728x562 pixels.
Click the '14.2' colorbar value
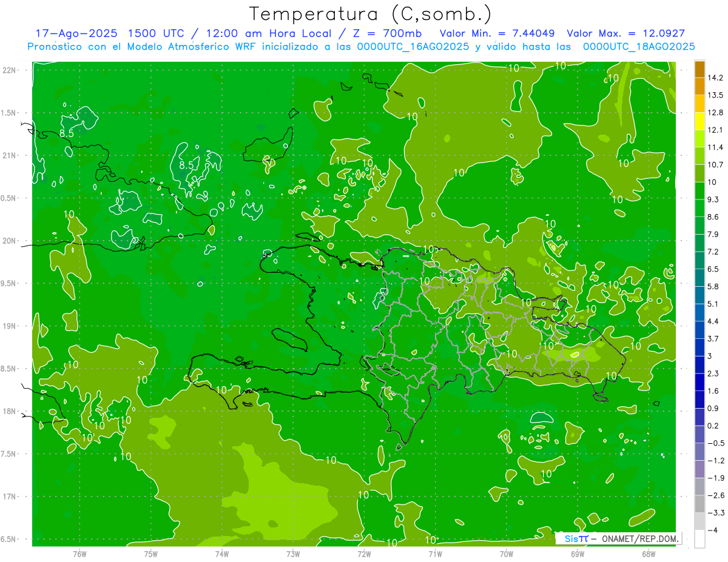pos(716,78)
